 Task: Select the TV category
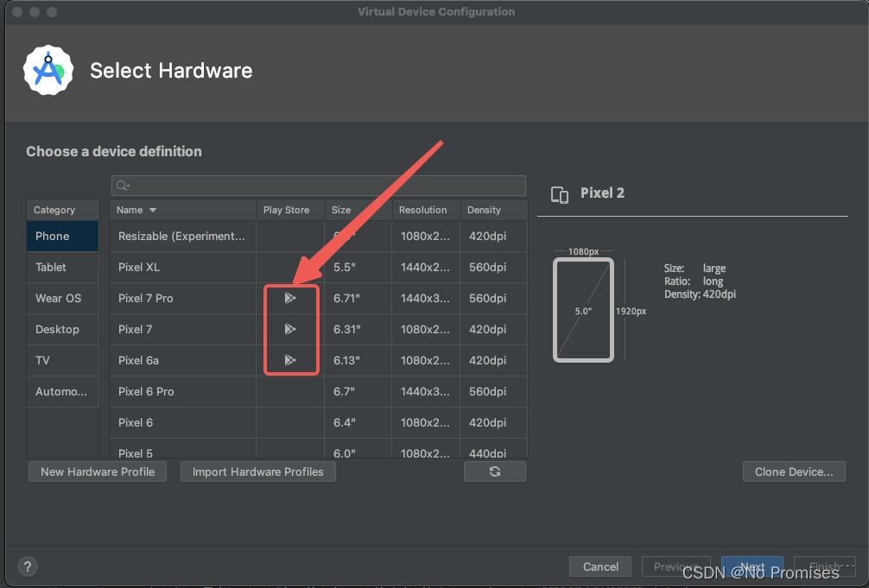[62, 360]
